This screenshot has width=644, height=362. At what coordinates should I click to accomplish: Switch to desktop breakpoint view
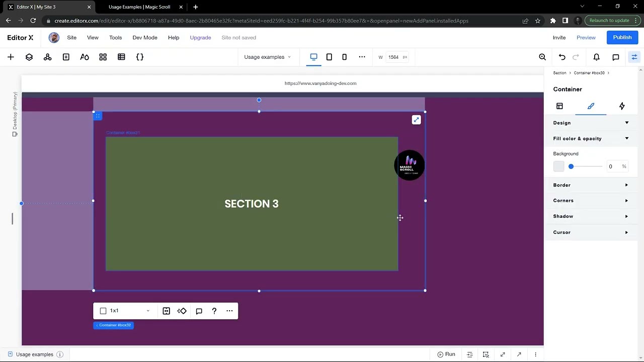point(313,57)
